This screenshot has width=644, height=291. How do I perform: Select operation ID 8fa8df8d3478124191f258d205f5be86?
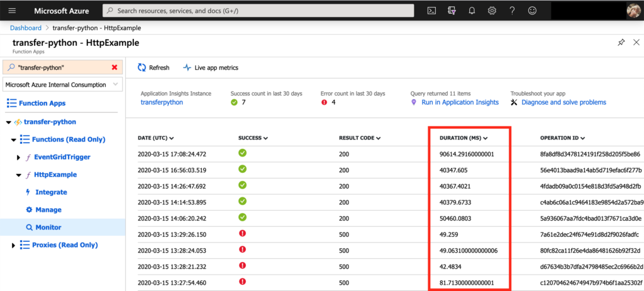coord(591,155)
